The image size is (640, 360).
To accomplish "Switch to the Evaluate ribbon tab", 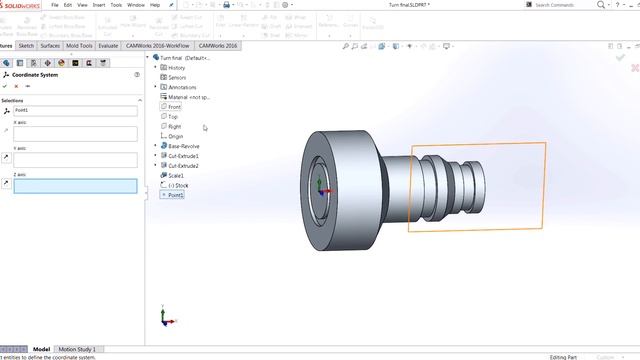I will tap(108, 46).
